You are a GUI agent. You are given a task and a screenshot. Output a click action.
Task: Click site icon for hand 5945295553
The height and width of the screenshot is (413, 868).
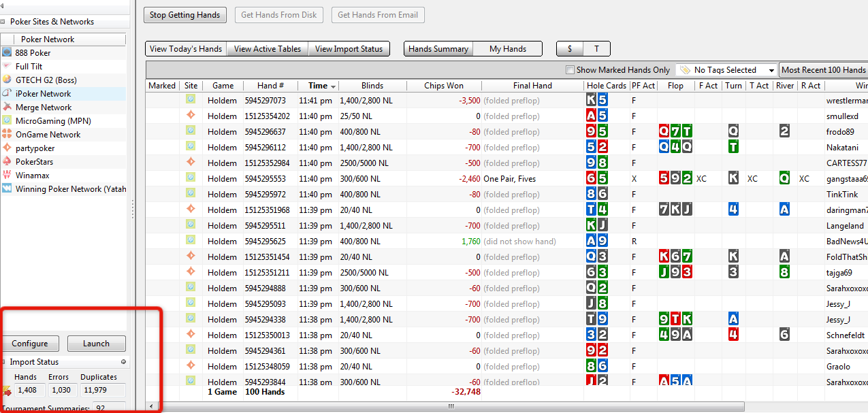[x=191, y=178]
